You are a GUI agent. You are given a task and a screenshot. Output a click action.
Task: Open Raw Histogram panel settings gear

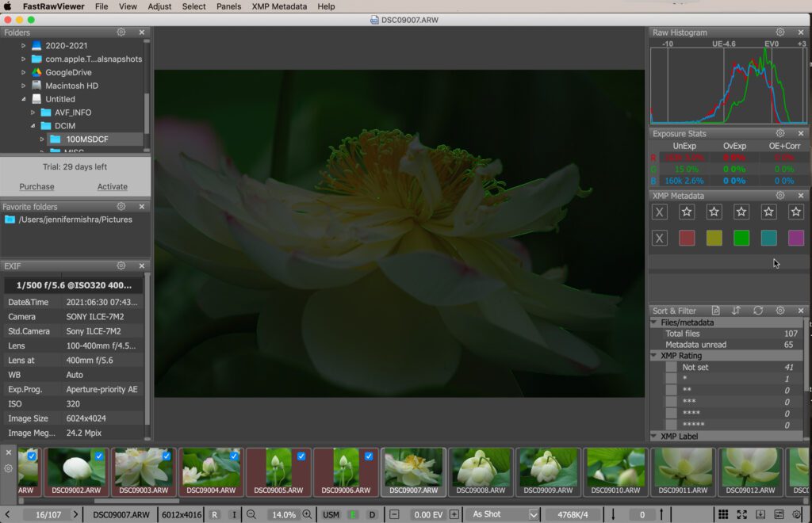[x=780, y=32]
